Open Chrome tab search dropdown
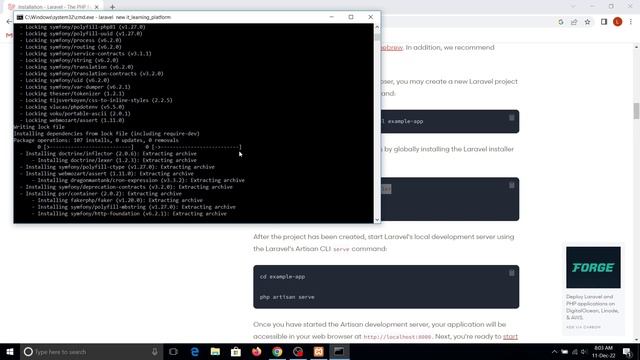 573,7
